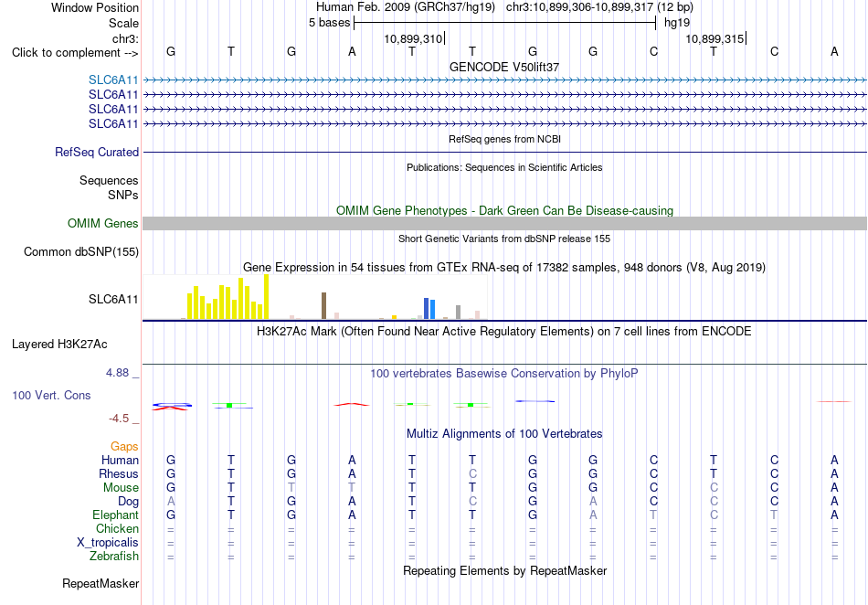Click the 100 Vert. Cons label
This screenshot has width=868, height=605.
51,395
